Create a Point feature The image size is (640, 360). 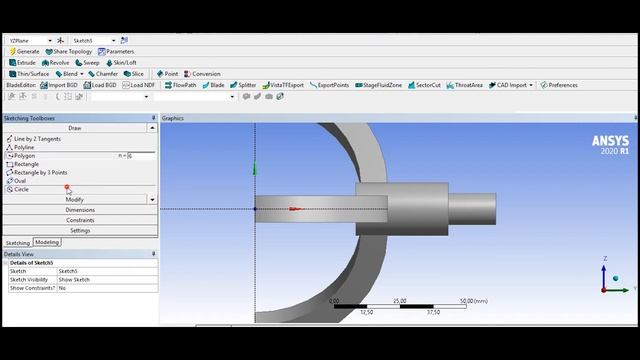[x=167, y=74]
